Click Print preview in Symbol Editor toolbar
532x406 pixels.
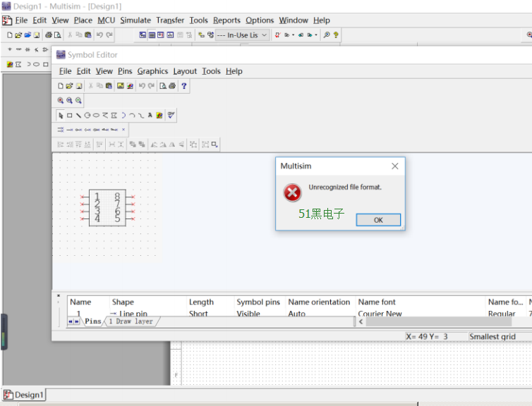(x=163, y=86)
